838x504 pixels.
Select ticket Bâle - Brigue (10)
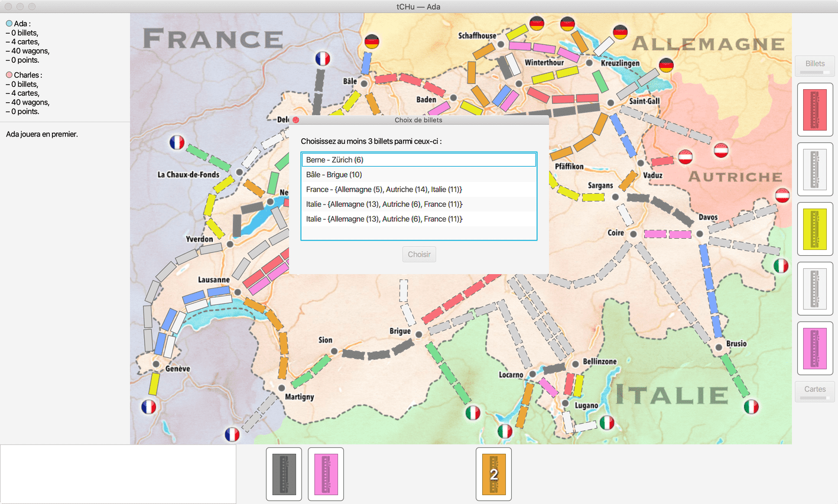[x=419, y=174]
